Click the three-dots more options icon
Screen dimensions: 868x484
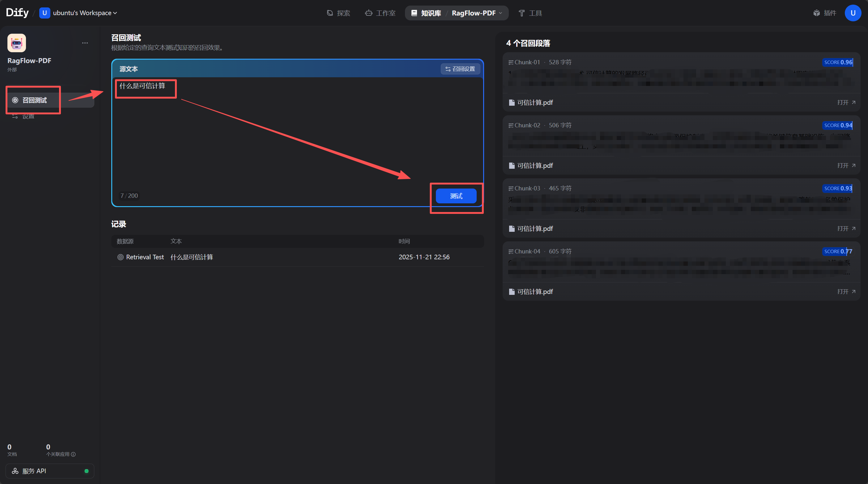85,43
